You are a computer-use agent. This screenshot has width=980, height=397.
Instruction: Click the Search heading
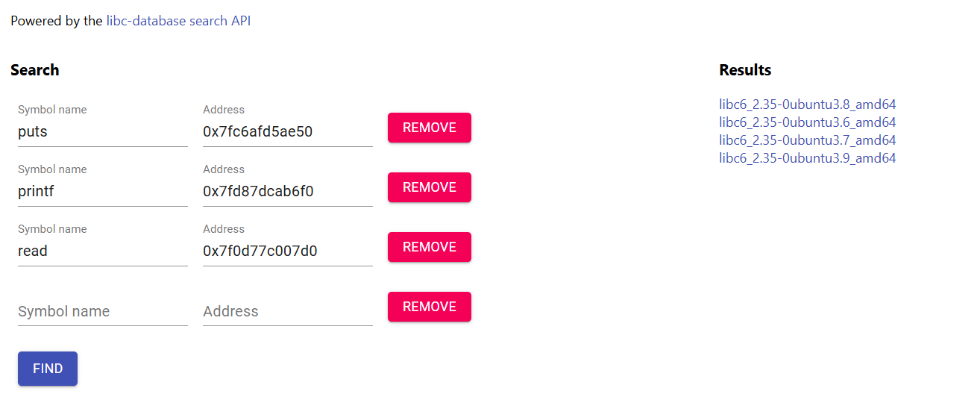pyautogui.click(x=35, y=70)
